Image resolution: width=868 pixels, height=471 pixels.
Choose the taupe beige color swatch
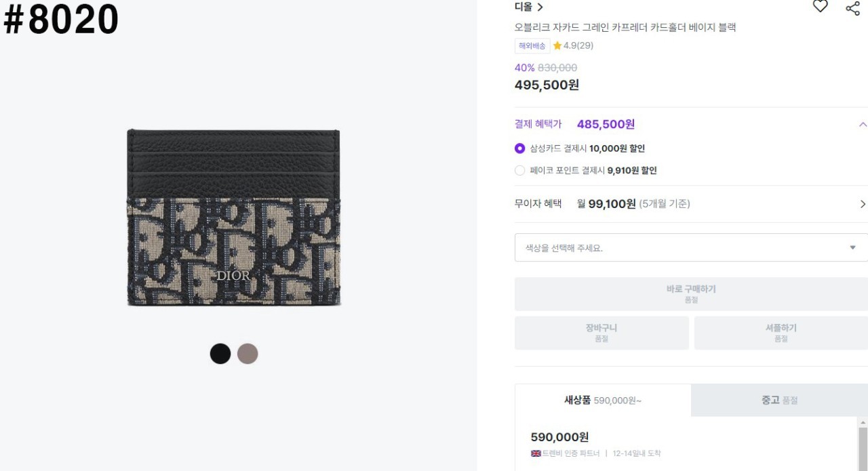[x=248, y=354]
